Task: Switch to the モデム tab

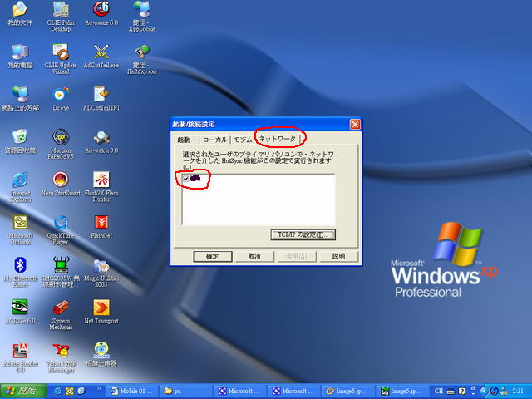Action: 243,140
